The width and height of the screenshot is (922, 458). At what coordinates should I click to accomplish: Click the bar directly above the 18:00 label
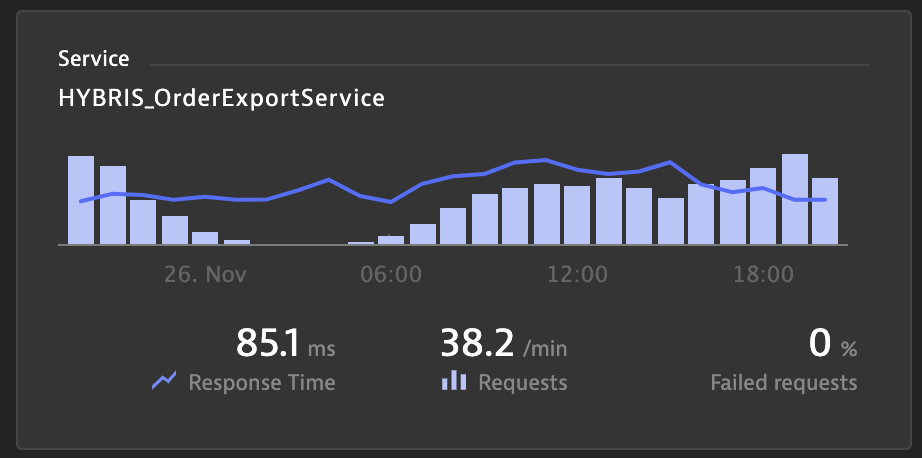coord(763,206)
